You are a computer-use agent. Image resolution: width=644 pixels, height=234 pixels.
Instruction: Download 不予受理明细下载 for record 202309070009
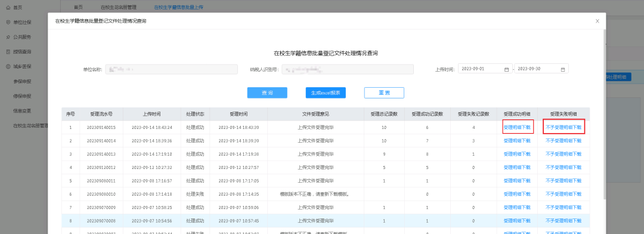[x=563, y=208]
